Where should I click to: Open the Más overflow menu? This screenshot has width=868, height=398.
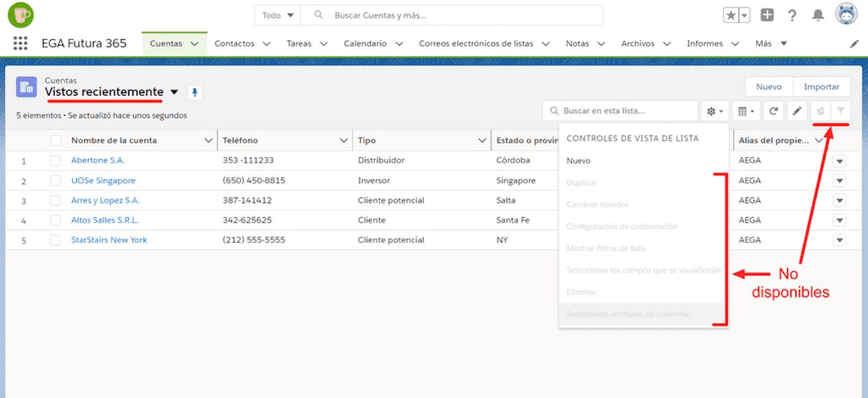[x=771, y=43]
